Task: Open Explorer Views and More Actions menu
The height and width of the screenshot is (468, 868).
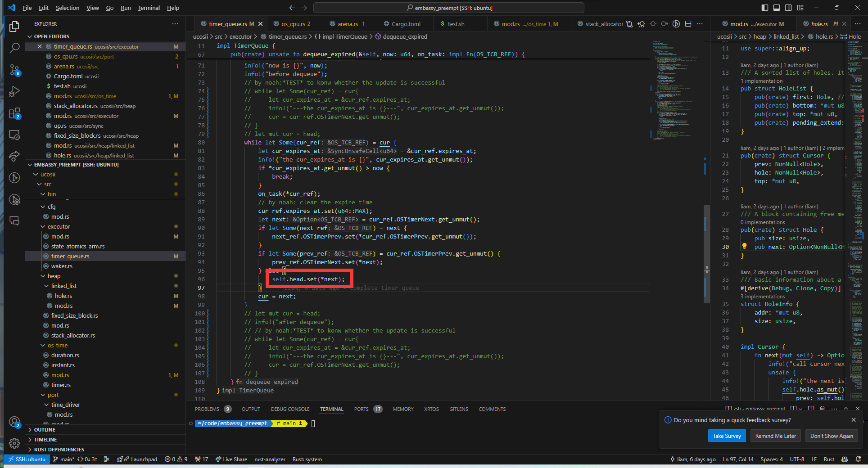Action: 175,24
